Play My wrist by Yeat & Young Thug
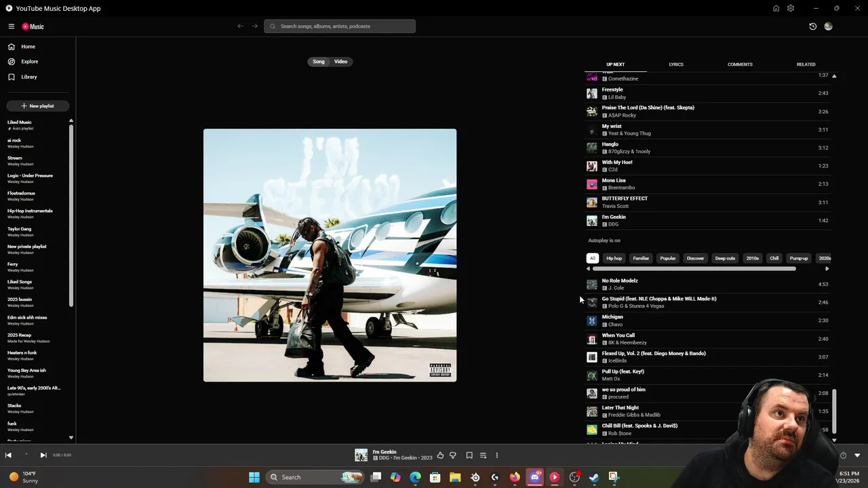The width and height of the screenshot is (868, 488). [x=708, y=129]
